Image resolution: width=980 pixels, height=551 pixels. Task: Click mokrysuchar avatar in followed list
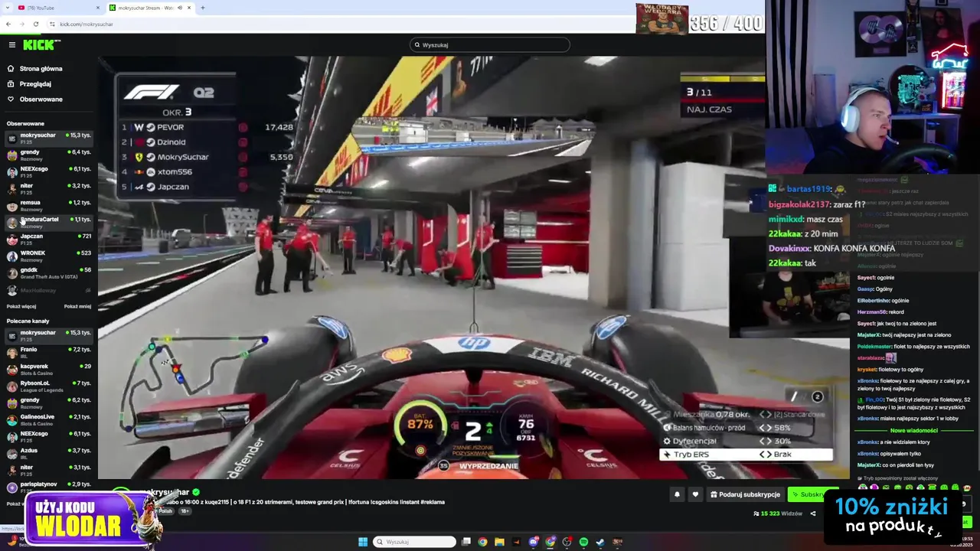[x=11, y=139]
